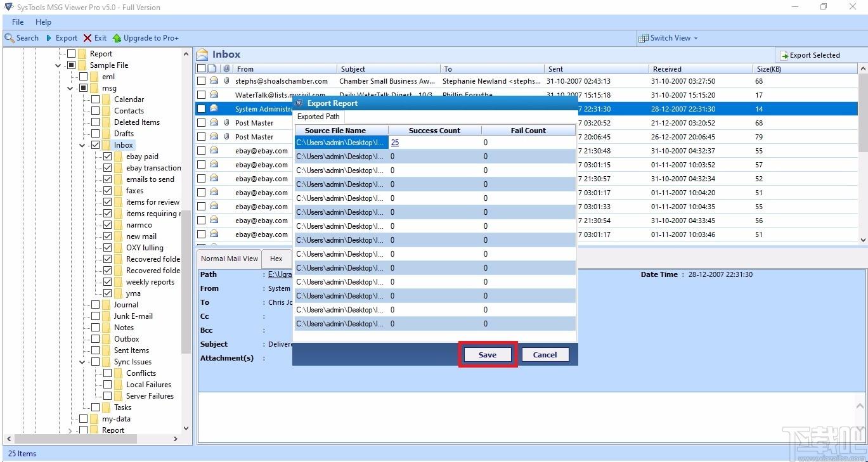Screen dimensions: 868x462
Task: Click the ebay paid folder icon
Action: point(119,157)
